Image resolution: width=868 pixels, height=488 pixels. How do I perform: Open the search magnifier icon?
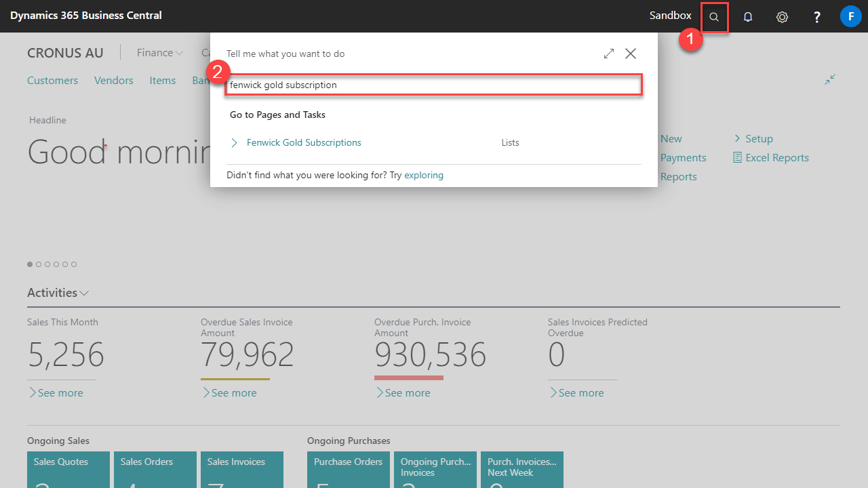click(714, 17)
